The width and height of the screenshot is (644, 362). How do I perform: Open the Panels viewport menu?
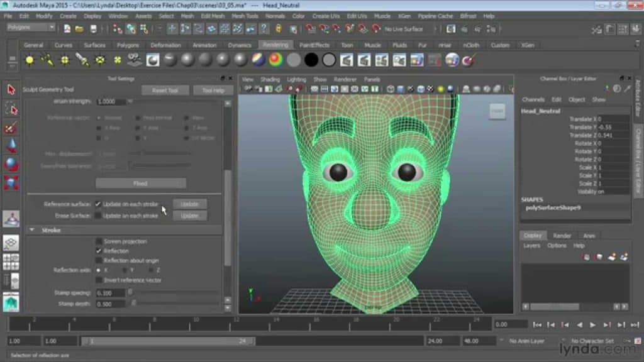(372, 80)
